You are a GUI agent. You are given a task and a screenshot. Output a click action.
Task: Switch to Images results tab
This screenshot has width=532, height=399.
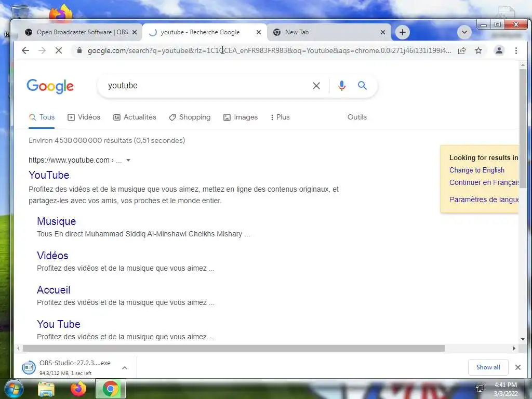point(241,117)
